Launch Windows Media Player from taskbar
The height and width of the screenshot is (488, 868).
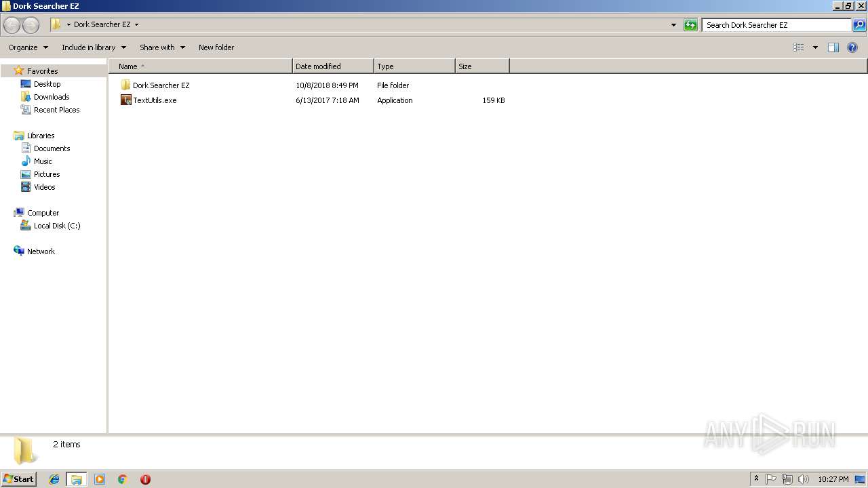click(x=100, y=479)
